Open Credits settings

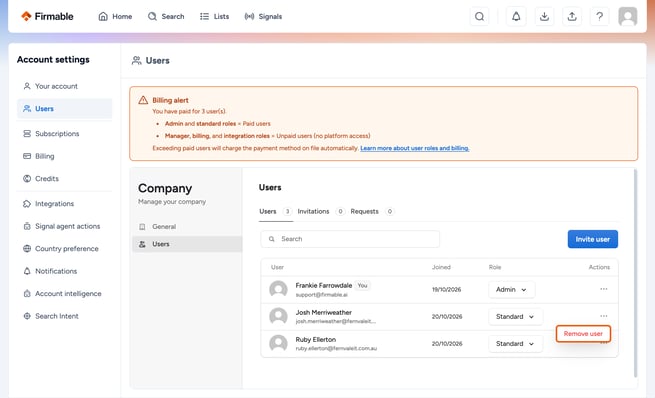[x=64, y=179]
